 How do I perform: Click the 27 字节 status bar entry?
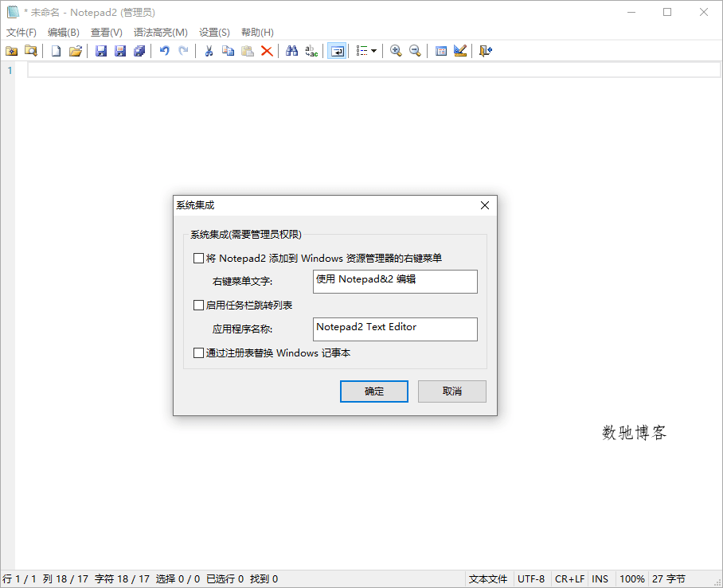point(669,579)
